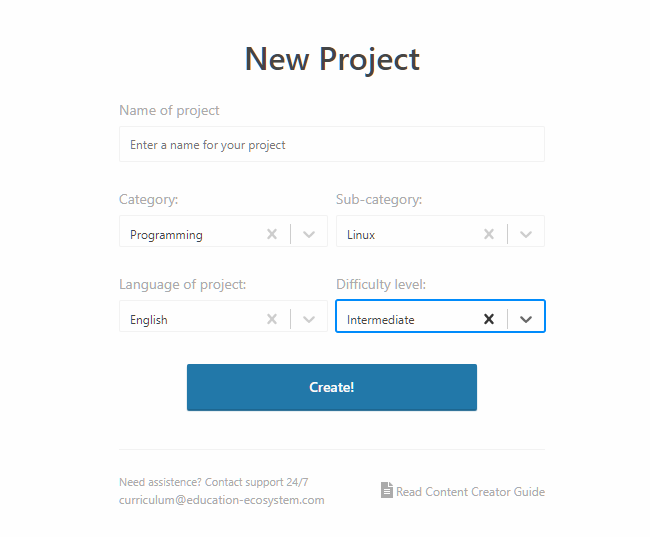Select the Programming value in Category box
This screenshot has width=650, height=537.
point(166,235)
